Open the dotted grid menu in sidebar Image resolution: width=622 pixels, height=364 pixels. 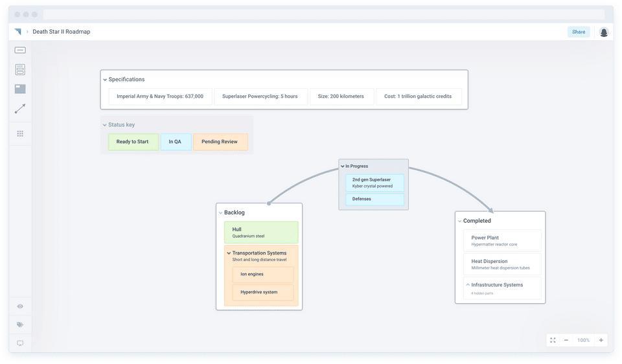(20, 133)
